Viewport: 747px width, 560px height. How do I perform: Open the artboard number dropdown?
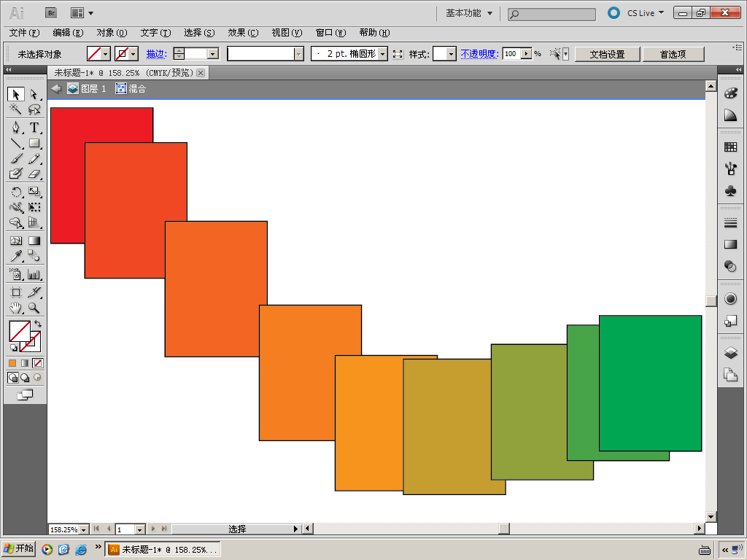point(139,529)
